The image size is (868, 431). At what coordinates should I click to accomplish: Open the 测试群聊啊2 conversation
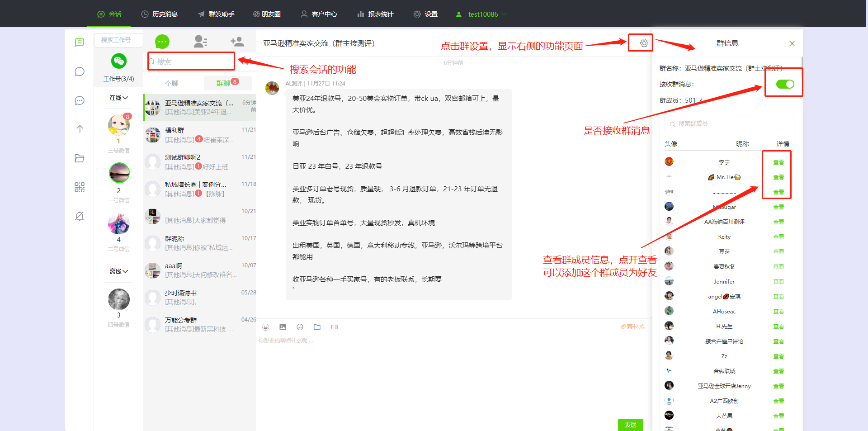(x=200, y=162)
